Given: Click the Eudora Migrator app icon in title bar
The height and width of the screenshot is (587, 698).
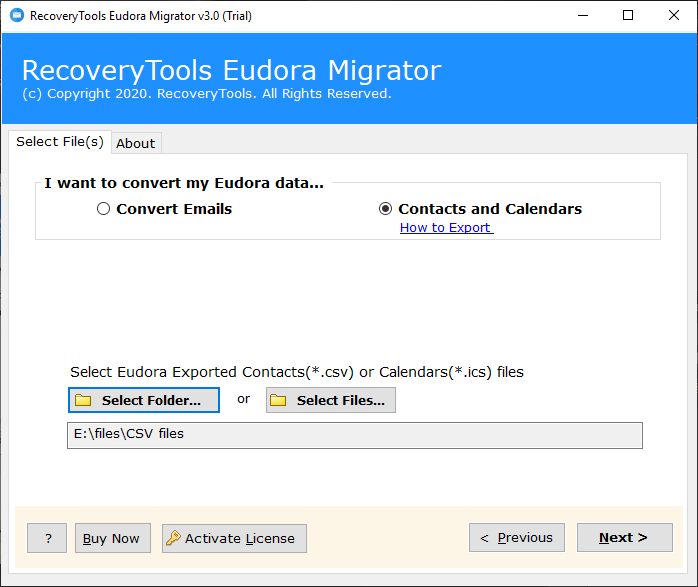Looking at the screenshot, I should [17, 16].
